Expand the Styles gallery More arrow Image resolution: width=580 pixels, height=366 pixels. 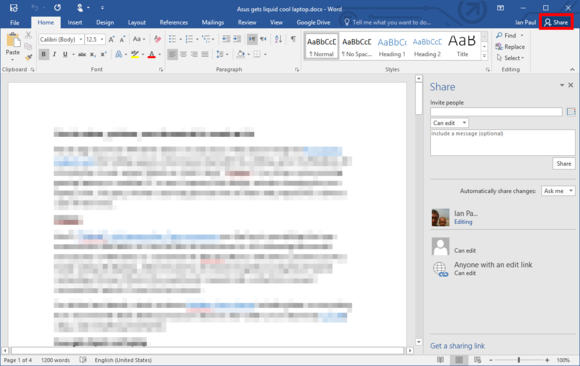tap(484, 56)
